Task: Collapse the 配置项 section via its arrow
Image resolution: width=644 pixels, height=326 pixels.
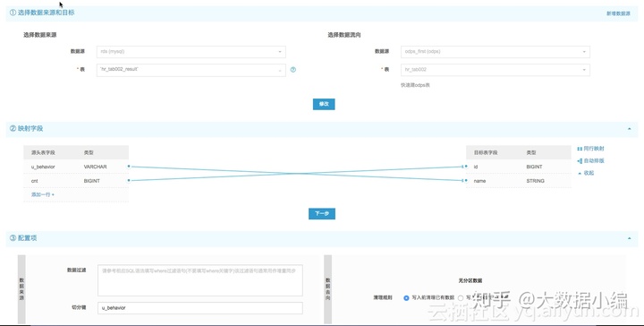Action: (x=629, y=238)
